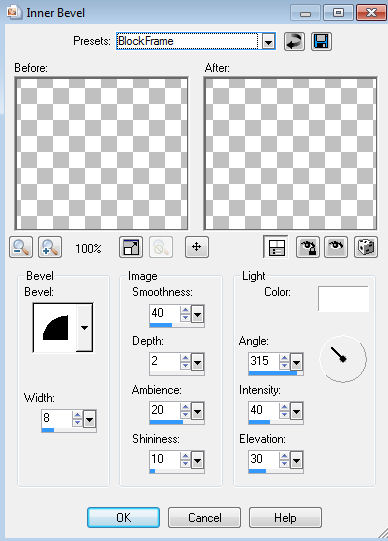Open the Presets dropdown list

[268, 42]
